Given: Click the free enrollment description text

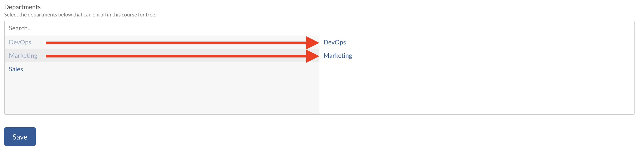Looking at the screenshot, I should tap(80, 15).
